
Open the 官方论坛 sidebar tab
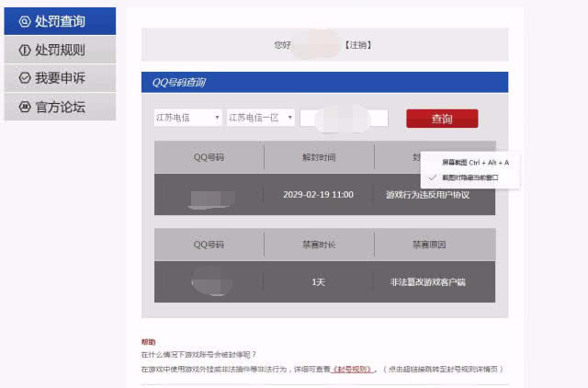[60, 107]
